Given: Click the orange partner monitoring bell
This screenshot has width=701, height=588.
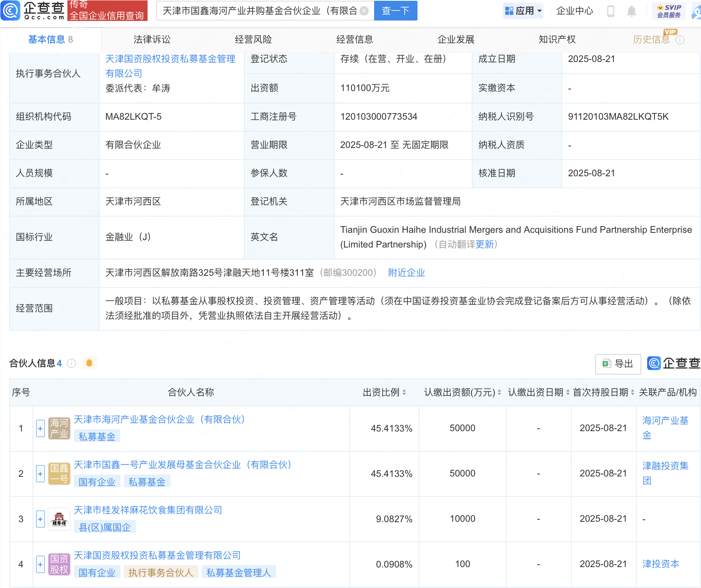Looking at the screenshot, I should point(89,363).
